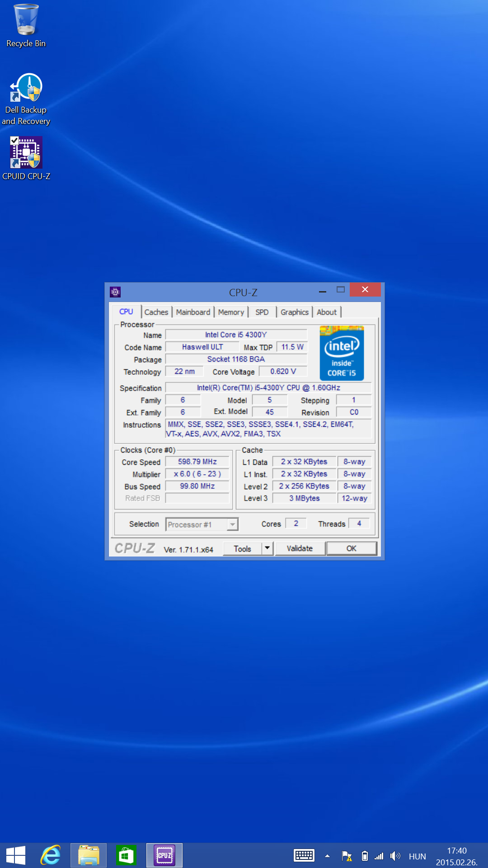
Task: Click the HUN input language indicator
Action: pos(417,856)
